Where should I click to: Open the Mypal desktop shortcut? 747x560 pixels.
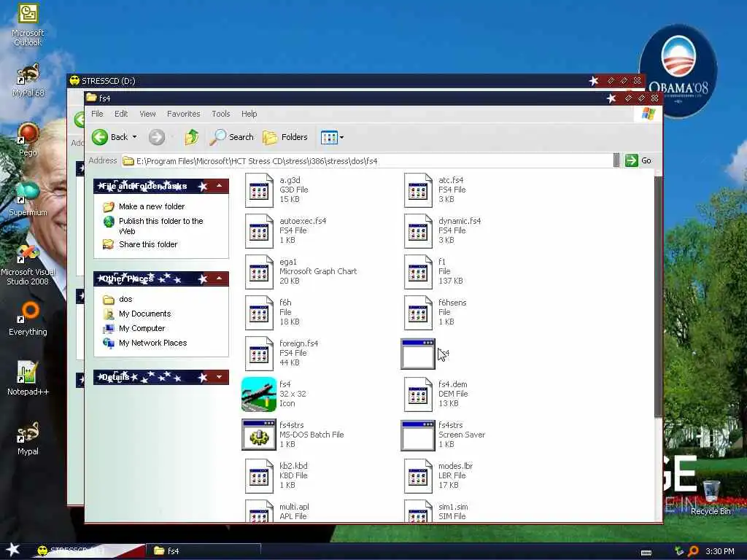pyautogui.click(x=28, y=438)
